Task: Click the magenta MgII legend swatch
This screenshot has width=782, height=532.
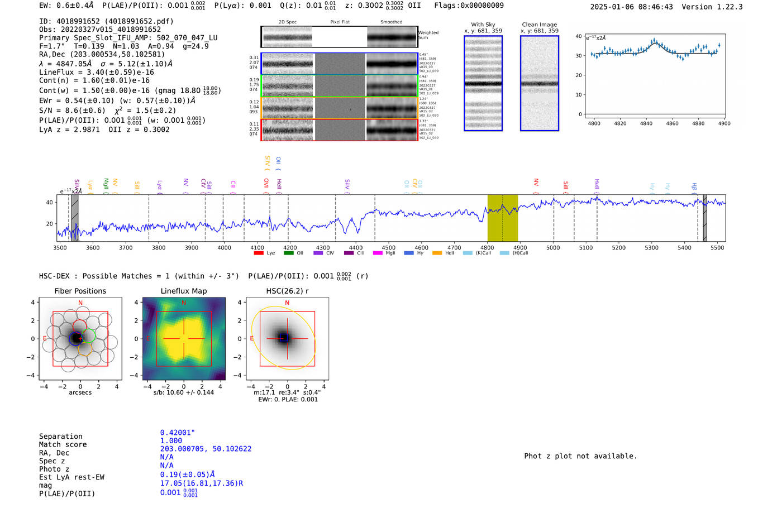Action: [x=378, y=253]
